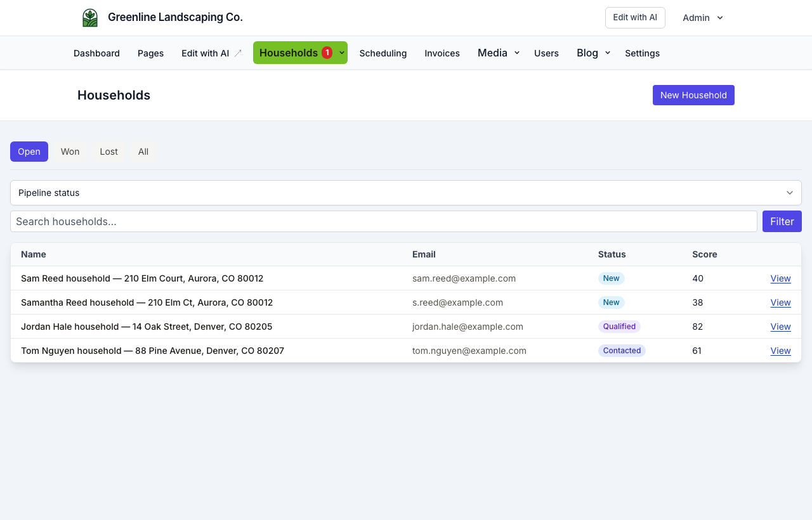Click score 38 in Samantha Reed row
The width and height of the screenshot is (812, 520).
click(x=697, y=302)
